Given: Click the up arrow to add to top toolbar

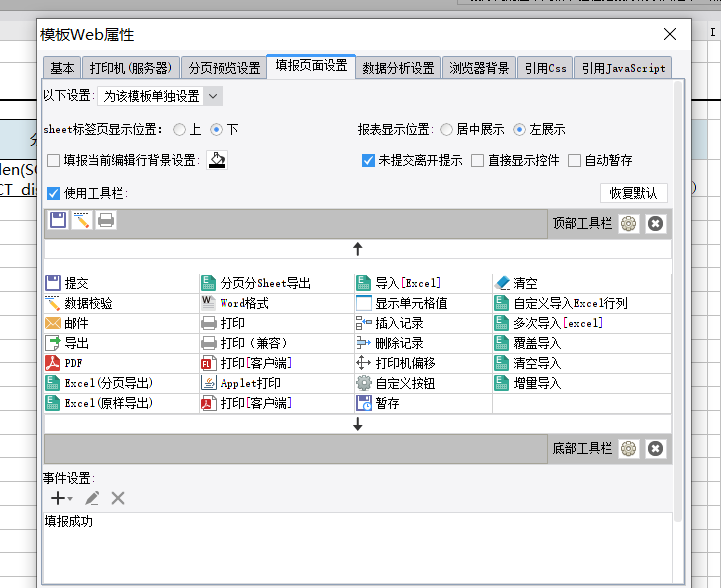Looking at the screenshot, I should 358,249.
